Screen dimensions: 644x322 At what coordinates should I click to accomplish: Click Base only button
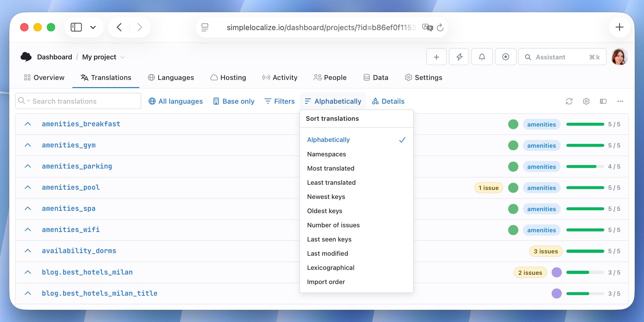pyautogui.click(x=234, y=101)
